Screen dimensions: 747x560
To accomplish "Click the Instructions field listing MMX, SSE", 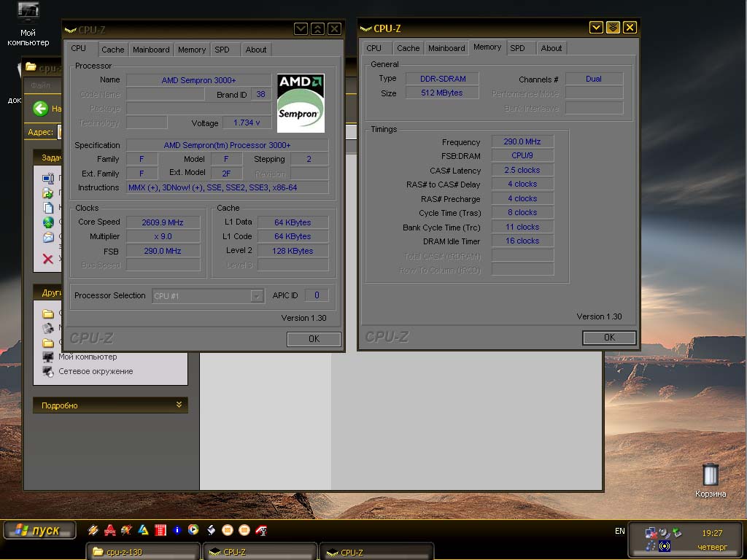I will click(x=228, y=187).
